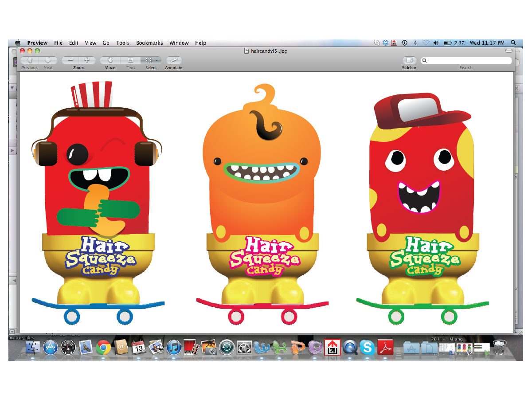
Task: Launch App Store from the Dock
Action: pos(51,348)
